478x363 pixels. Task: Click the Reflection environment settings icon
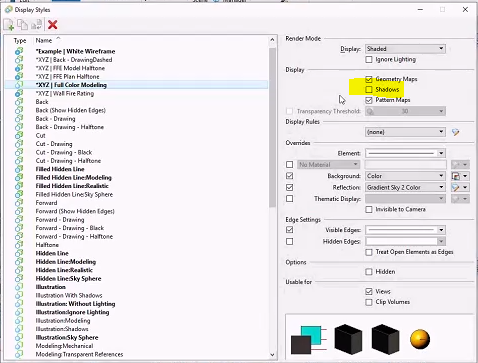point(456,187)
